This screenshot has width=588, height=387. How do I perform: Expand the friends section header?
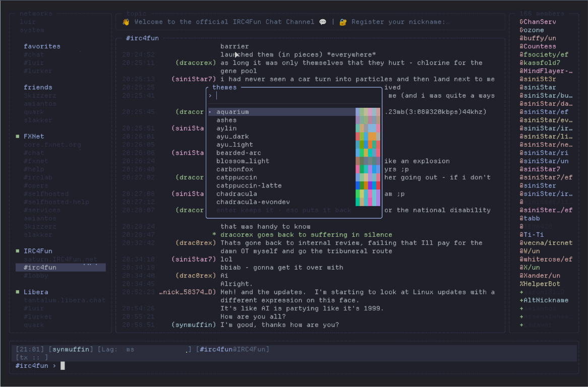38,87
